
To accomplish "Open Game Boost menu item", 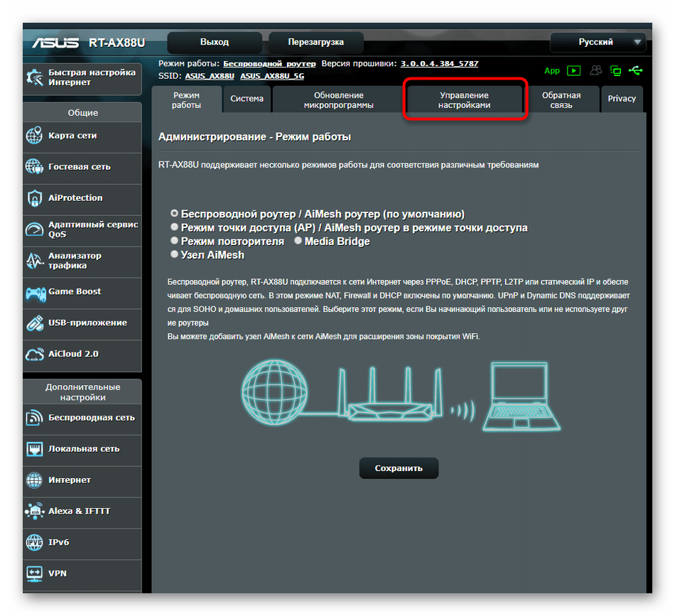I will coord(82,292).
